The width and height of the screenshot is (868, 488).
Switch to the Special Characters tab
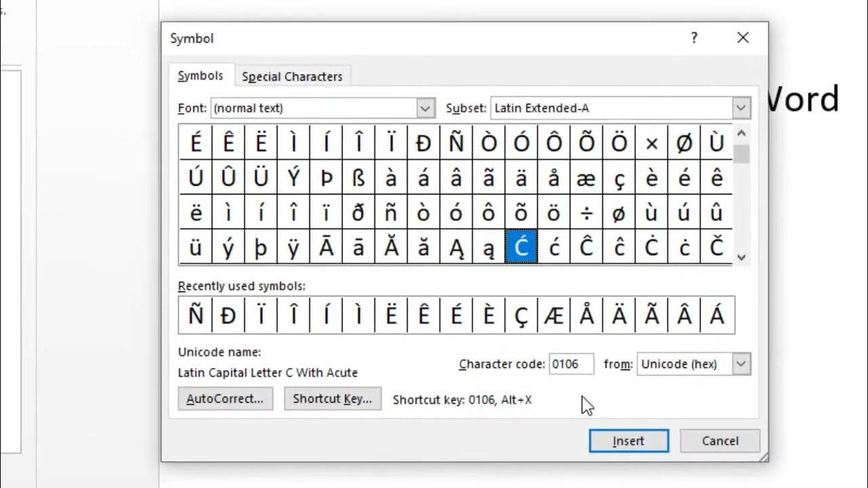click(292, 77)
